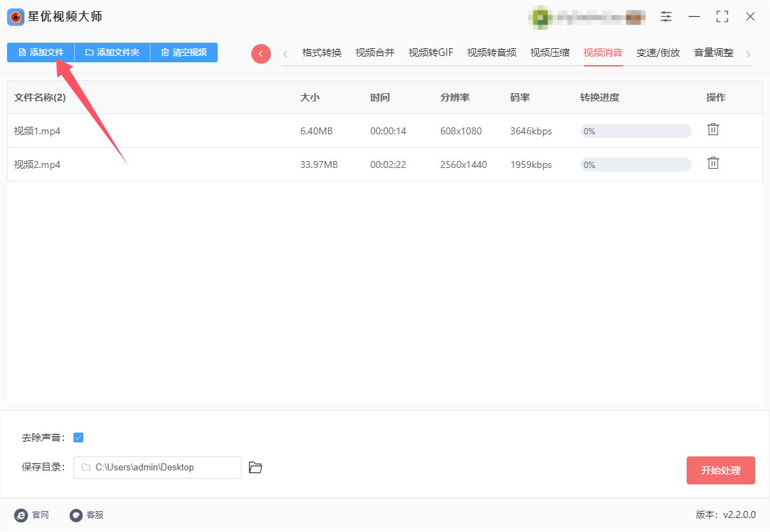Click the 608x1080 resolution cell
The height and width of the screenshot is (532, 770).
(461, 131)
